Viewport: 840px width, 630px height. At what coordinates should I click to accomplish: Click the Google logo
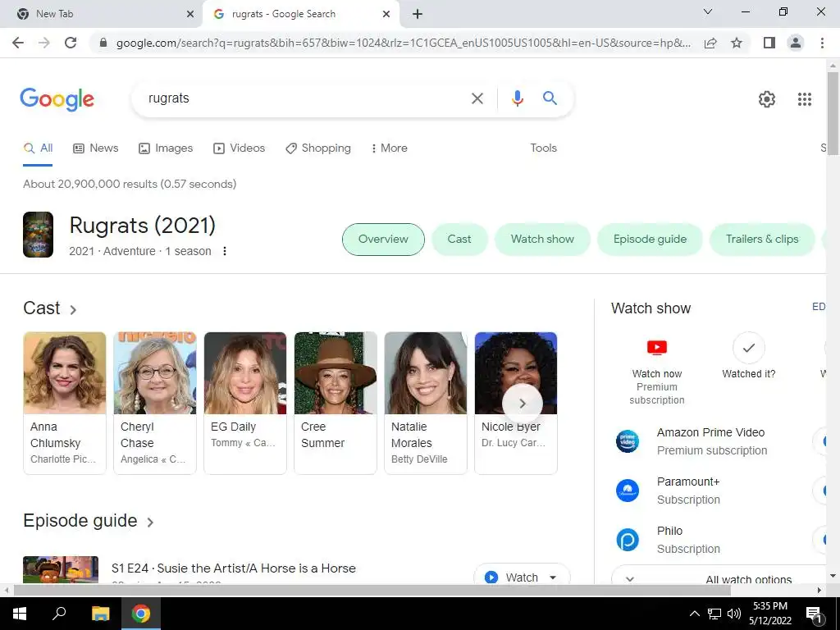pyautogui.click(x=57, y=99)
